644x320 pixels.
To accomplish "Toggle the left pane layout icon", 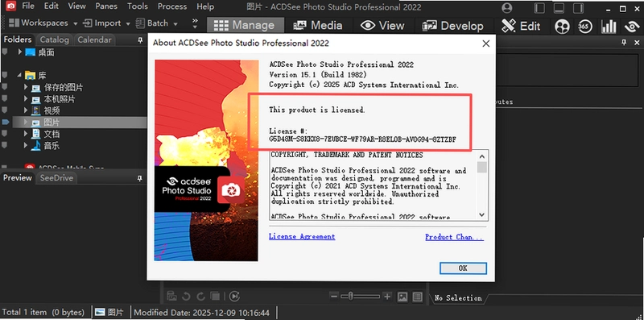I will 539,8.
